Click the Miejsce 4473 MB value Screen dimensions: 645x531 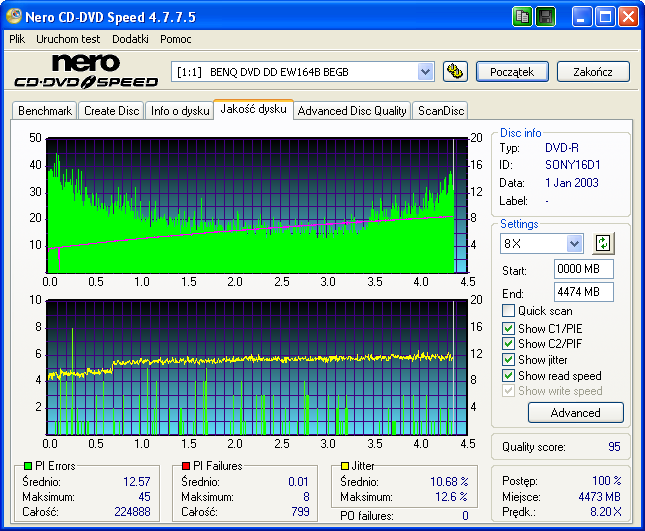[599, 497]
